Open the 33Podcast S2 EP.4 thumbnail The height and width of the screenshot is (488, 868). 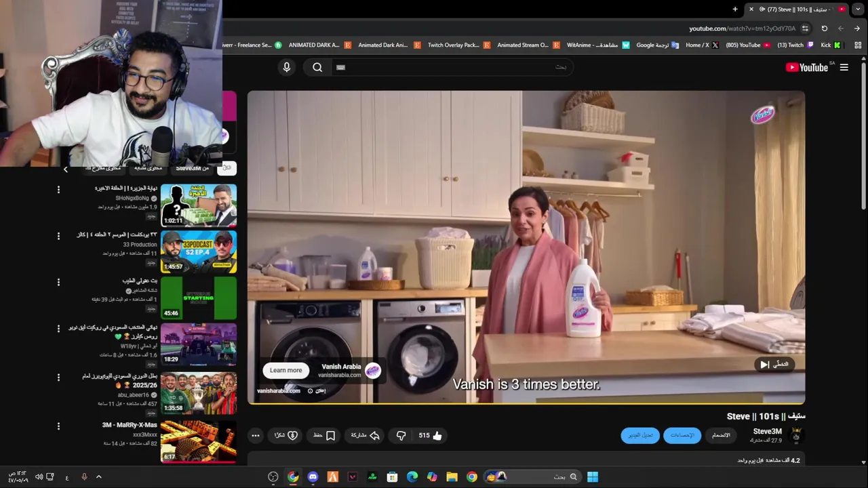pyautogui.click(x=199, y=251)
